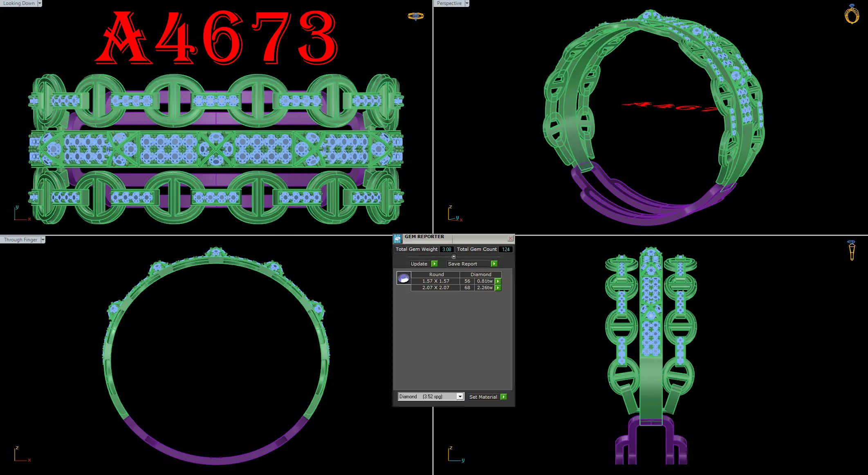Image resolution: width=868 pixels, height=475 pixels.
Task: Click the Diamond column header
Action: tap(481, 274)
